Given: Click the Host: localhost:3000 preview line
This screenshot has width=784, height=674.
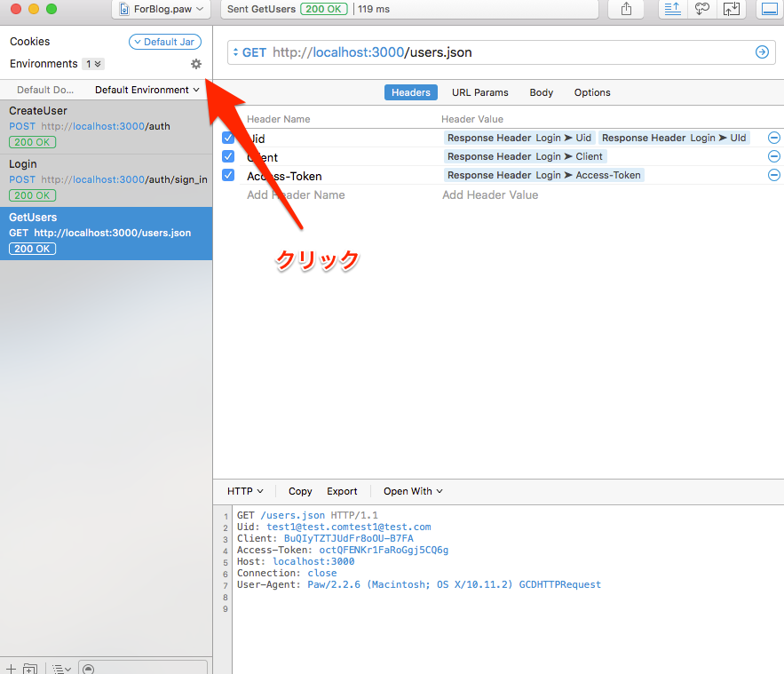Looking at the screenshot, I should (x=296, y=561).
